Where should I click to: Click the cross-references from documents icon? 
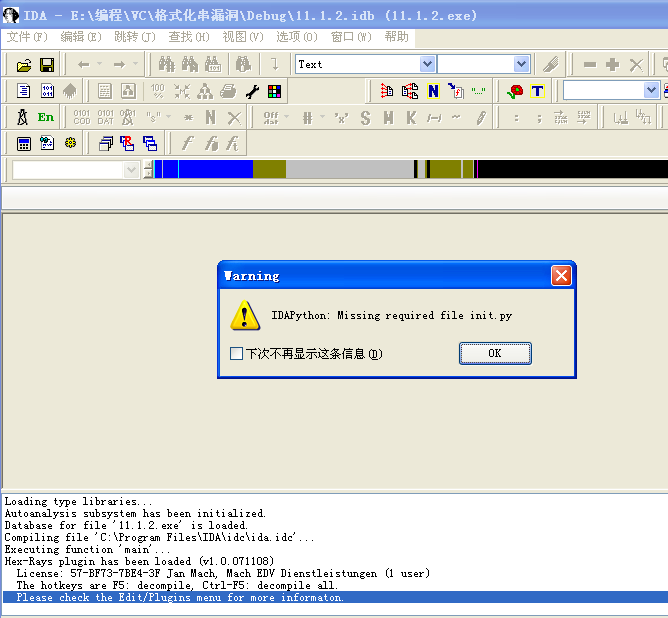tap(410, 91)
